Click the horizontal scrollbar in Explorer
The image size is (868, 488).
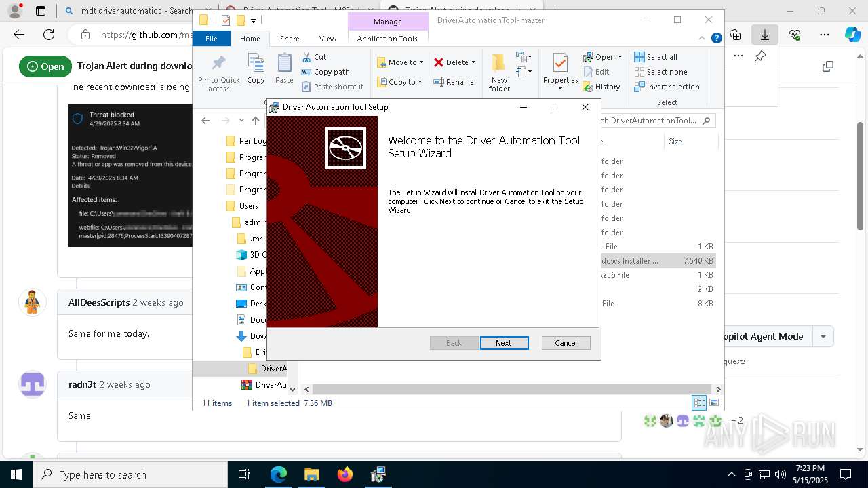(x=511, y=389)
